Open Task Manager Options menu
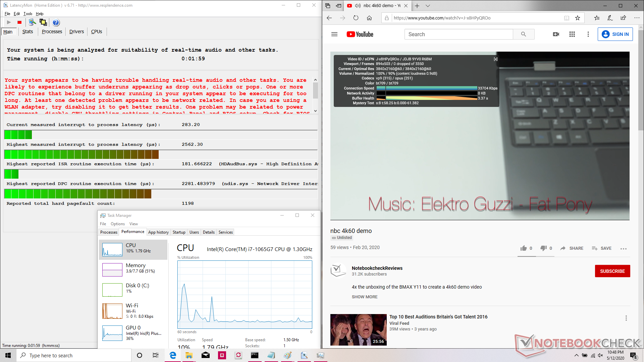644x362 pixels. click(x=118, y=224)
